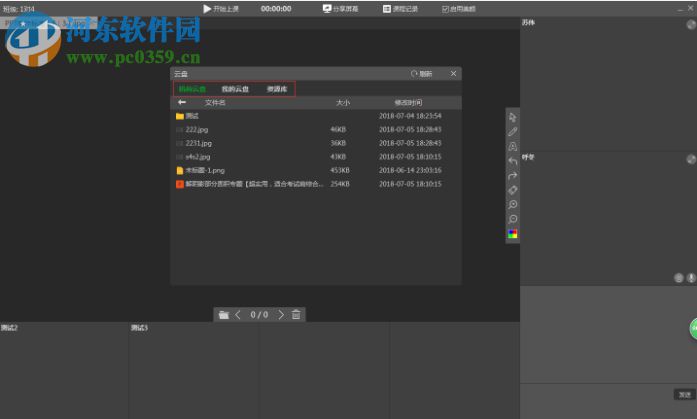This screenshot has width=697, height=419.
Task: Undo the last whiteboard action
Action: pos(513,161)
